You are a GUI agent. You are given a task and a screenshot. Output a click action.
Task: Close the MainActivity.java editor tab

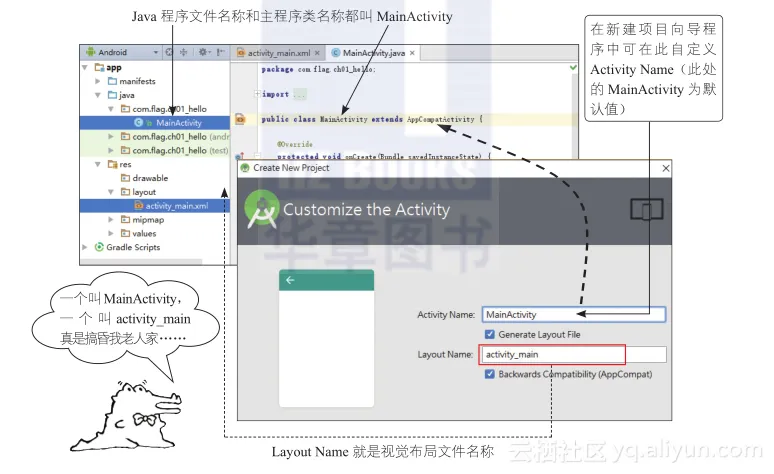412,53
